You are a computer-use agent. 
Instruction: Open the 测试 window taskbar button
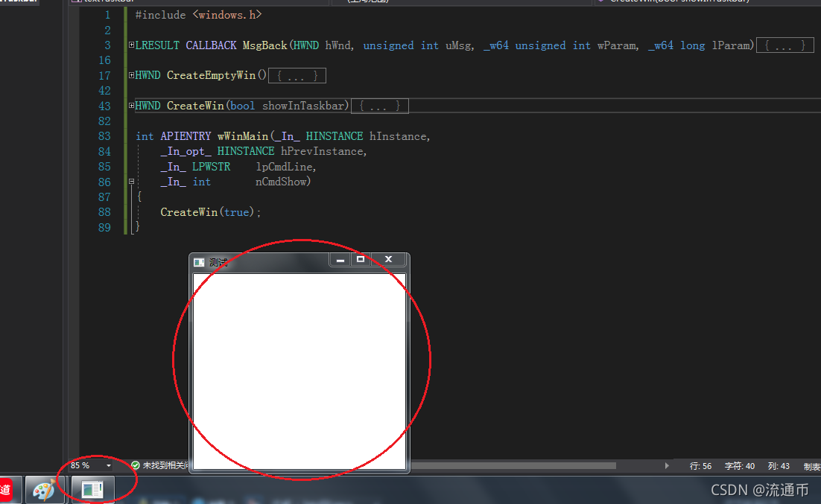click(x=92, y=490)
